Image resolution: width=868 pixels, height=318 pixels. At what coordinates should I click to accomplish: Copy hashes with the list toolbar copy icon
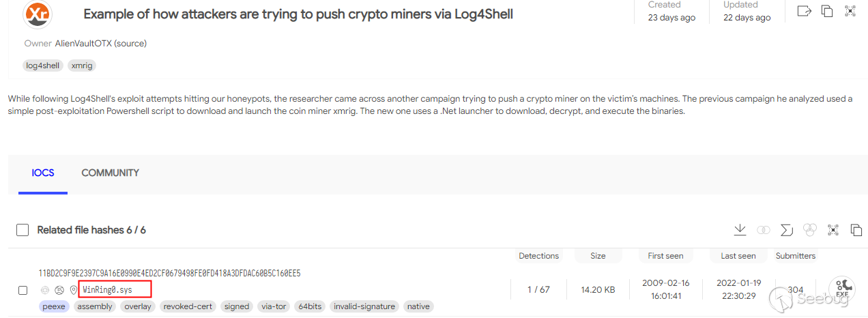click(856, 230)
